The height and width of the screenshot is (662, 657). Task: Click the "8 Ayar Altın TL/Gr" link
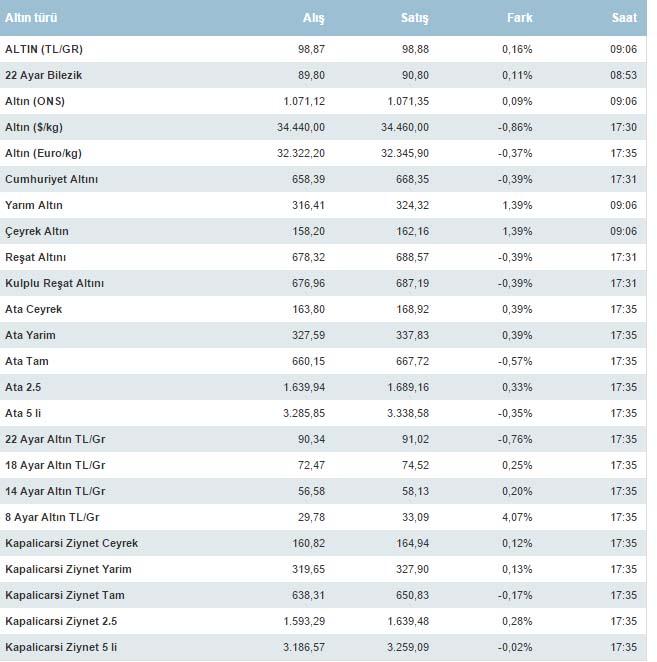coord(55,517)
